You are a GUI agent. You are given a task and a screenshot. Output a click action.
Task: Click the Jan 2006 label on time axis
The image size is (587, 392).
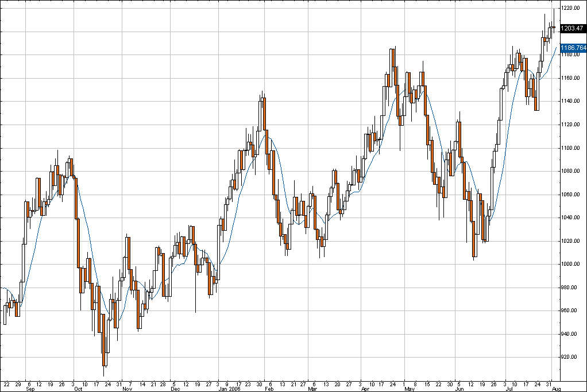click(x=229, y=389)
